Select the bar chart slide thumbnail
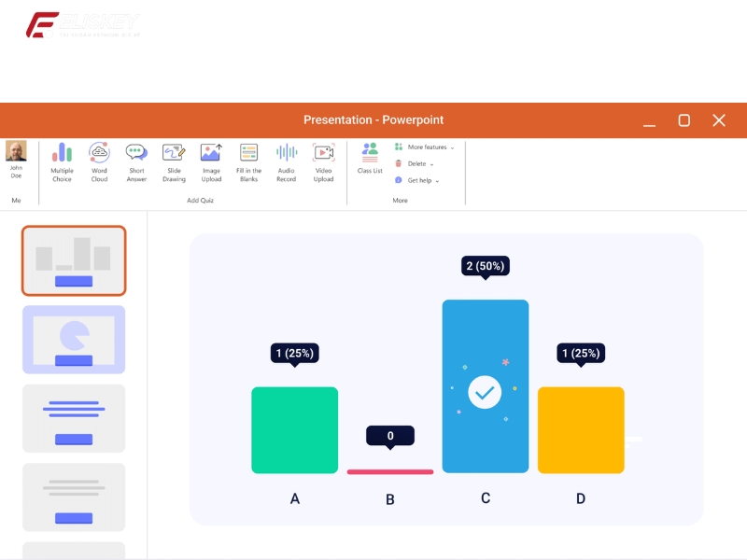The height and width of the screenshot is (560, 747). (74, 260)
